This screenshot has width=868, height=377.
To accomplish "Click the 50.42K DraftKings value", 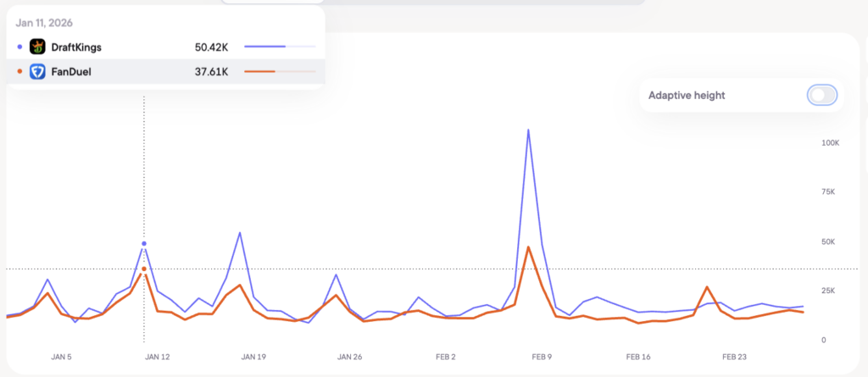I will (211, 47).
